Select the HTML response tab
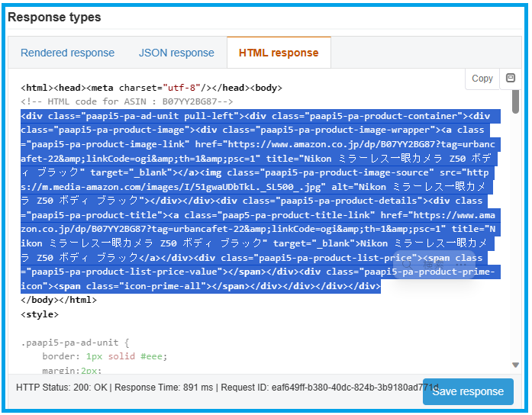This screenshot has width=532, height=415. (279, 53)
